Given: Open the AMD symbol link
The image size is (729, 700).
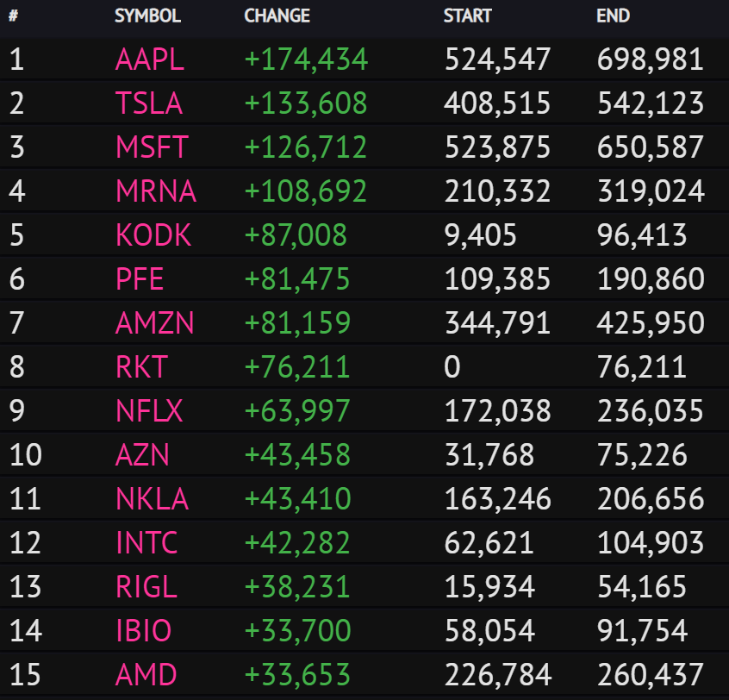Looking at the screenshot, I should click(146, 675).
